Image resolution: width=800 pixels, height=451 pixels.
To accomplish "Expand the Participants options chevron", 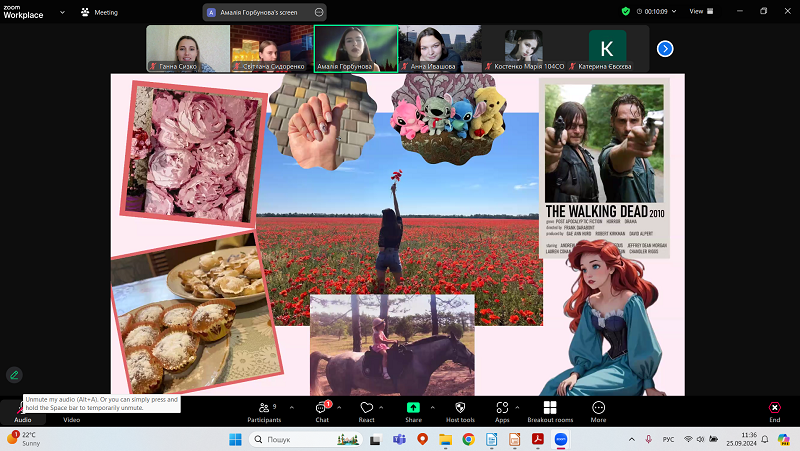I will point(292,408).
